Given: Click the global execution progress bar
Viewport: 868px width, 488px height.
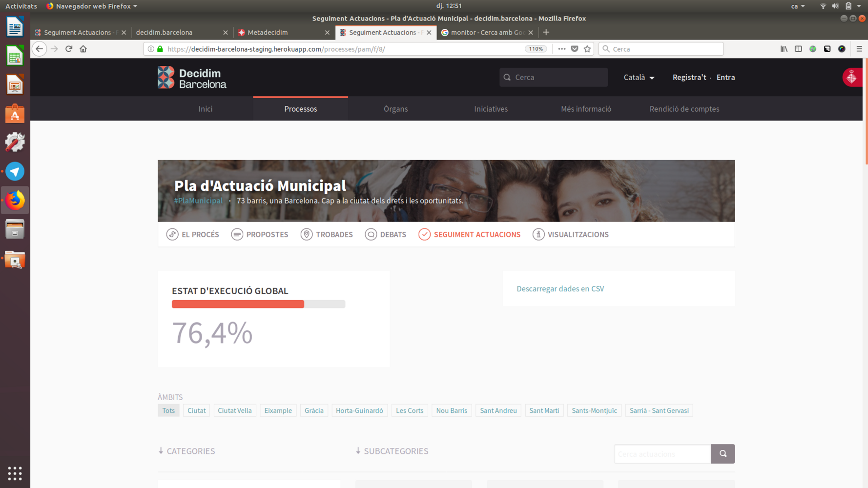Looking at the screenshot, I should pyautogui.click(x=258, y=304).
